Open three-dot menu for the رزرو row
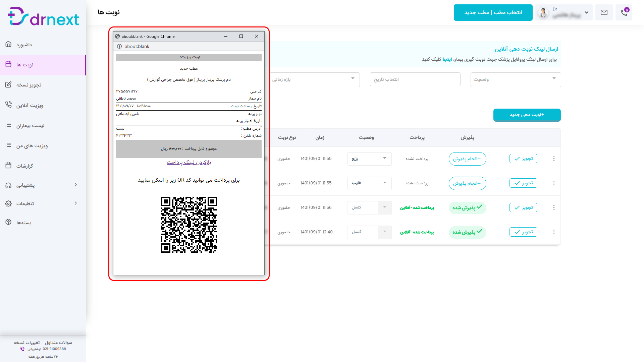Image resolution: width=644 pixels, height=362 pixels. (x=554, y=159)
